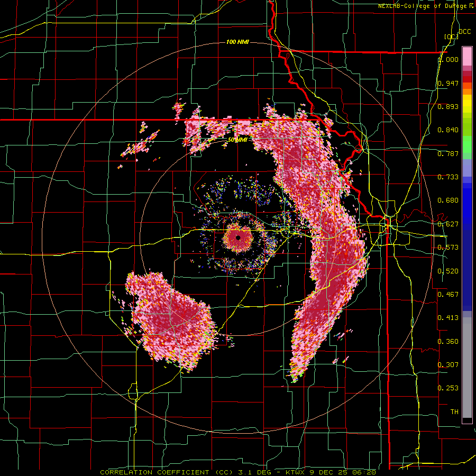
Task: Click the 0.680 scale value
Action: (x=448, y=200)
